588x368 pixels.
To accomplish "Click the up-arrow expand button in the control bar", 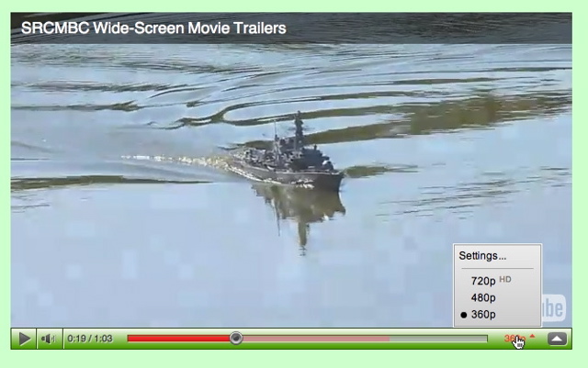I will (557, 339).
